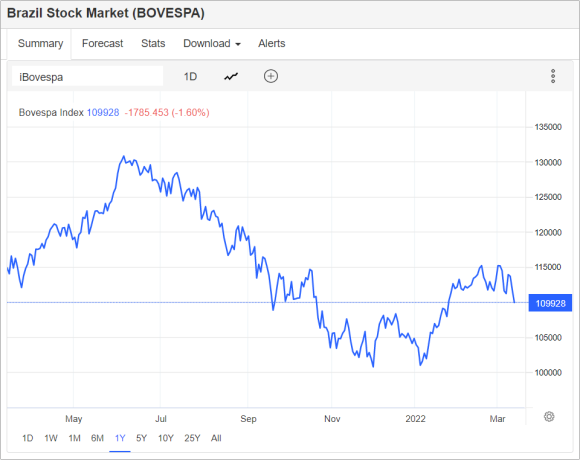
Task: Click the 2022 date axis label
Action: pyautogui.click(x=415, y=419)
